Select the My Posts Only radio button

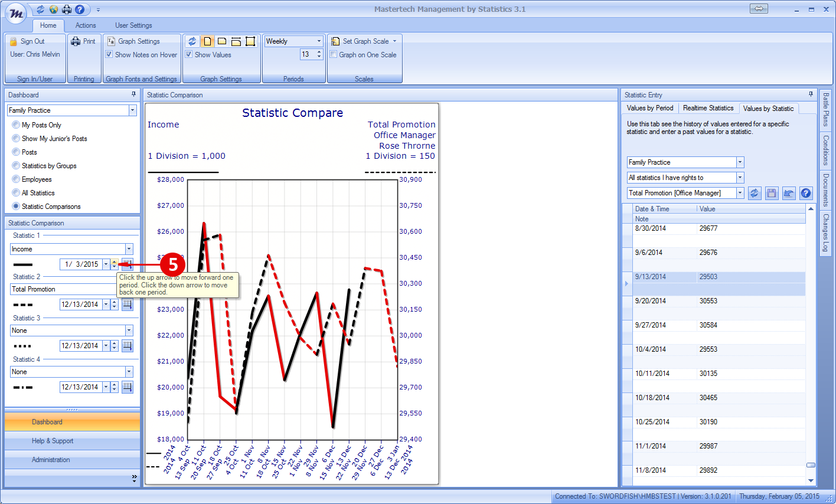click(x=16, y=125)
